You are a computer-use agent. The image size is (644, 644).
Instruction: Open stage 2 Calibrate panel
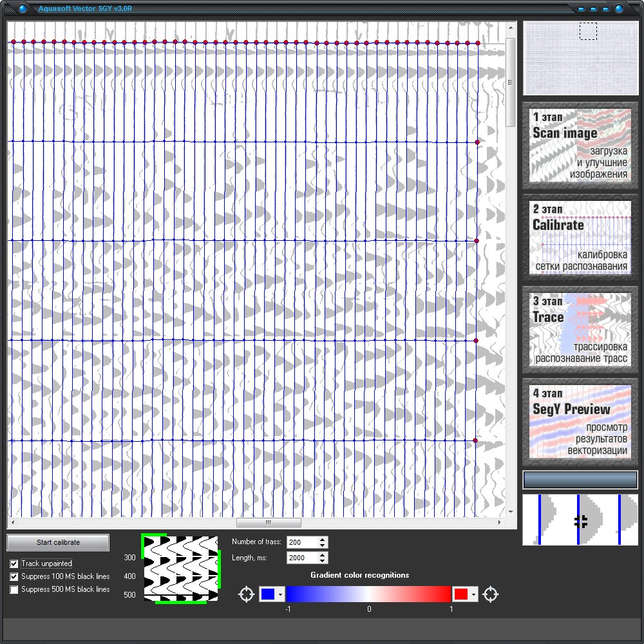pos(580,237)
